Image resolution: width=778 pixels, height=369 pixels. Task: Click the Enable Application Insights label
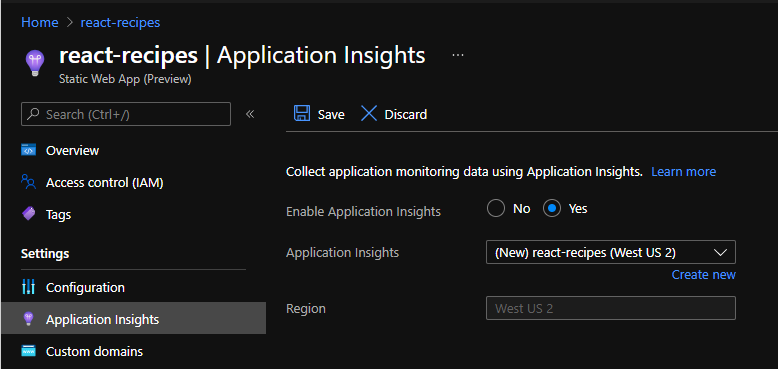[363, 211]
